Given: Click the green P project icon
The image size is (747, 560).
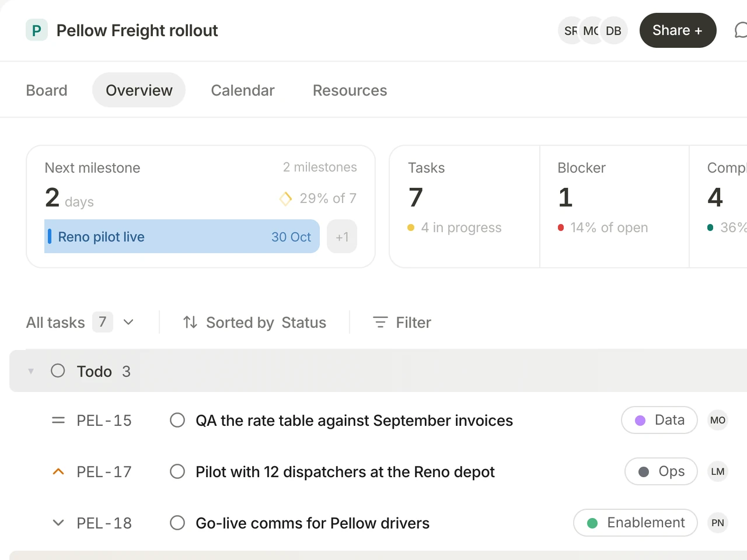Looking at the screenshot, I should click(37, 30).
